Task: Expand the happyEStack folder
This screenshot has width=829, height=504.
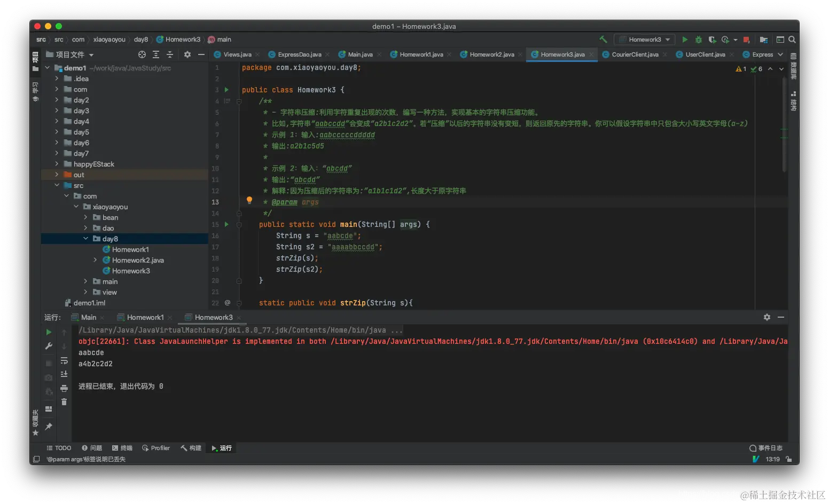Action: pos(57,164)
